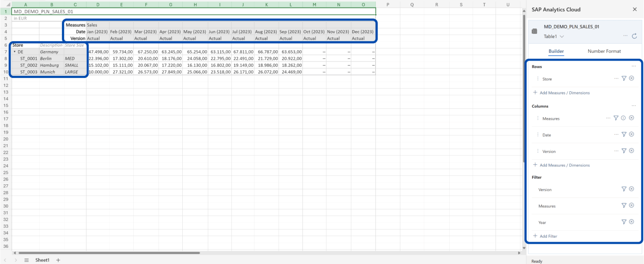
Task: Switch to the Number Format tab
Action: coord(604,51)
